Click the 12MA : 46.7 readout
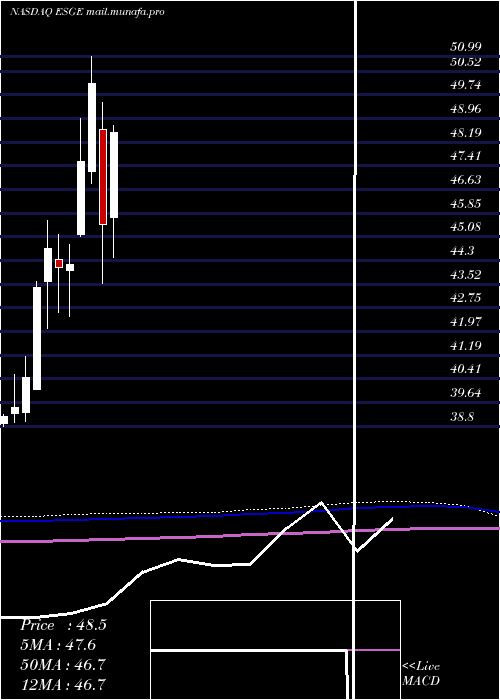Viewport: 500px width, 700px height. (63, 684)
